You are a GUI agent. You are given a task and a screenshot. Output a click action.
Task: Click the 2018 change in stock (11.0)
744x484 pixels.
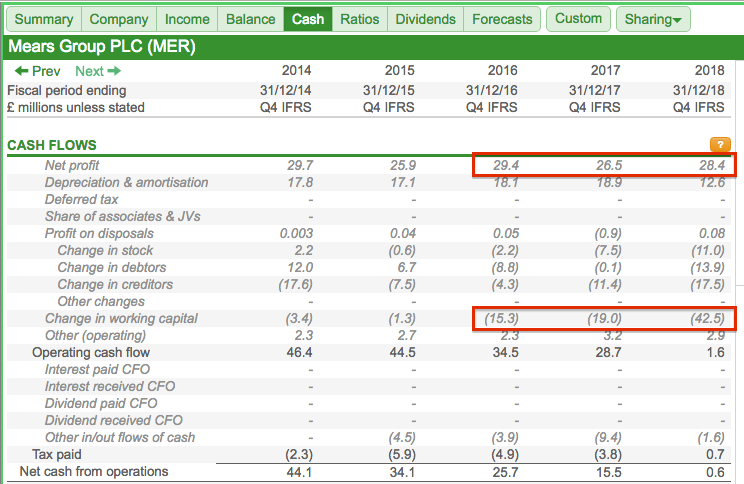708,251
